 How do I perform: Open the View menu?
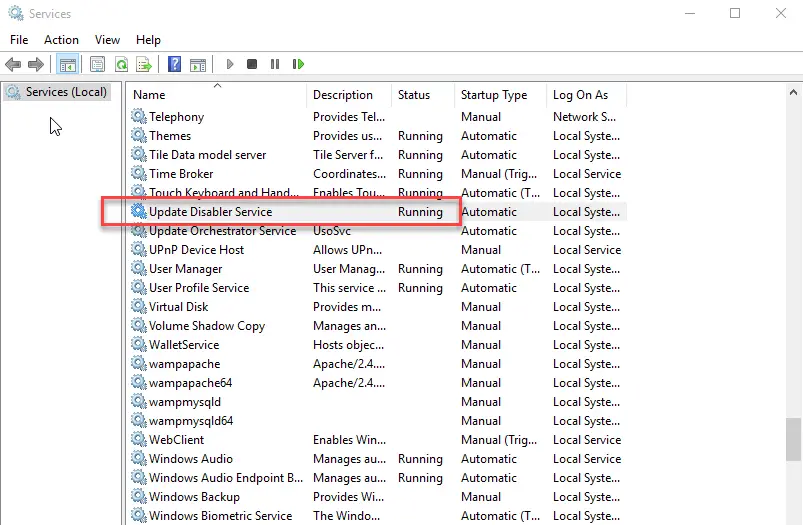[x=107, y=40]
